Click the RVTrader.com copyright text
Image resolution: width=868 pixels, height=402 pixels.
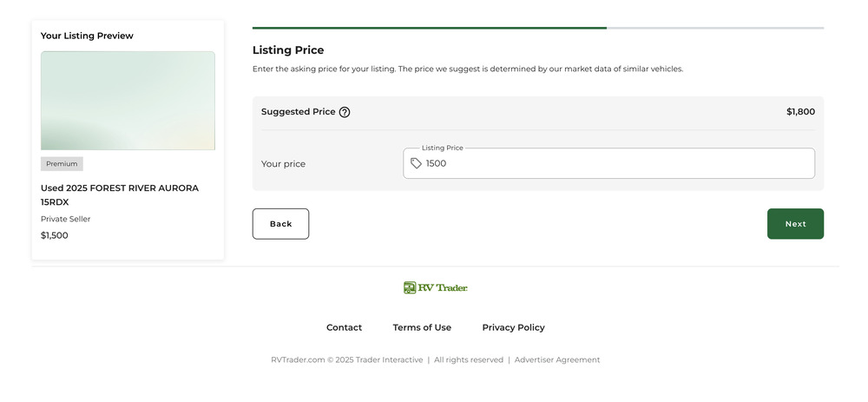click(x=347, y=359)
